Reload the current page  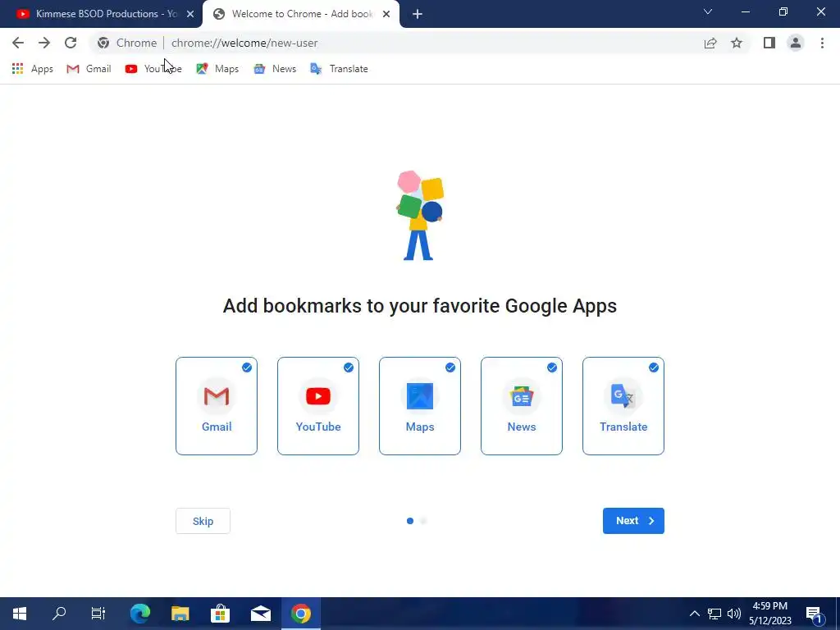pyautogui.click(x=71, y=43)
